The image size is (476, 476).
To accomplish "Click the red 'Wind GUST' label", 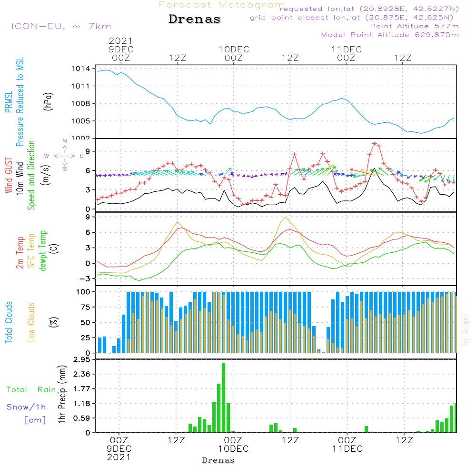I will tap(9, 176).
